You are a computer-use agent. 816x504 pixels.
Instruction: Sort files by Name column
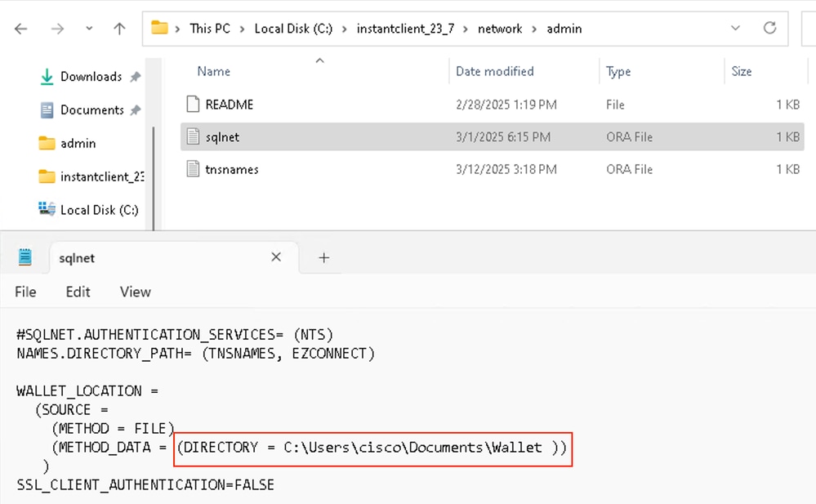click(x=213, y=71)
